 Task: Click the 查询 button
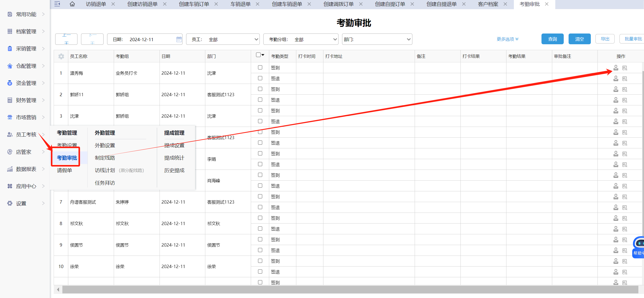[x=552, y=39]
